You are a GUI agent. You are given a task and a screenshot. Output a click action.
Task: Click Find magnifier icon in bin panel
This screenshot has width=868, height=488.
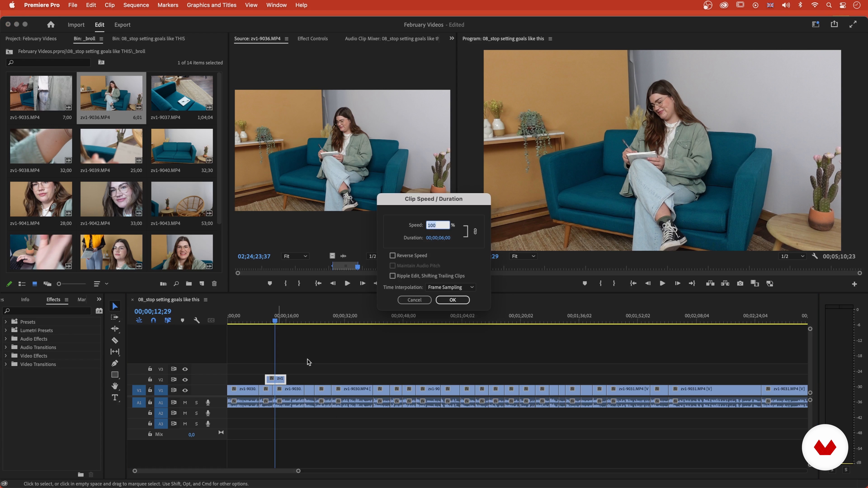click(x=176, y=284)
